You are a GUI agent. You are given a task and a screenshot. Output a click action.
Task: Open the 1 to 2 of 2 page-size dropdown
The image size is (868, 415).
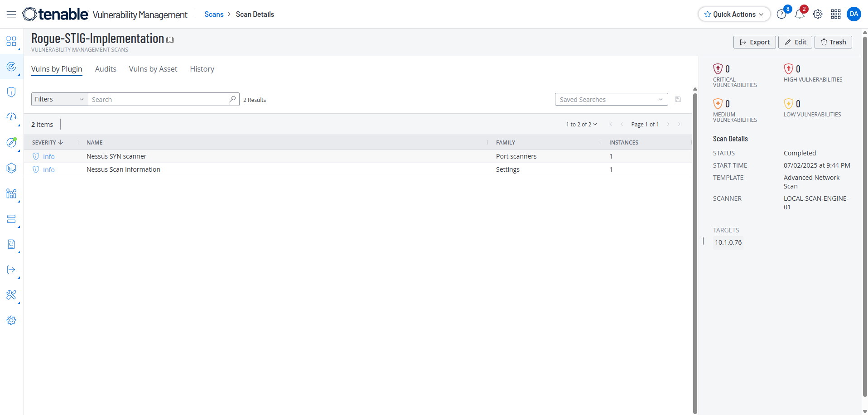point(581,124)
